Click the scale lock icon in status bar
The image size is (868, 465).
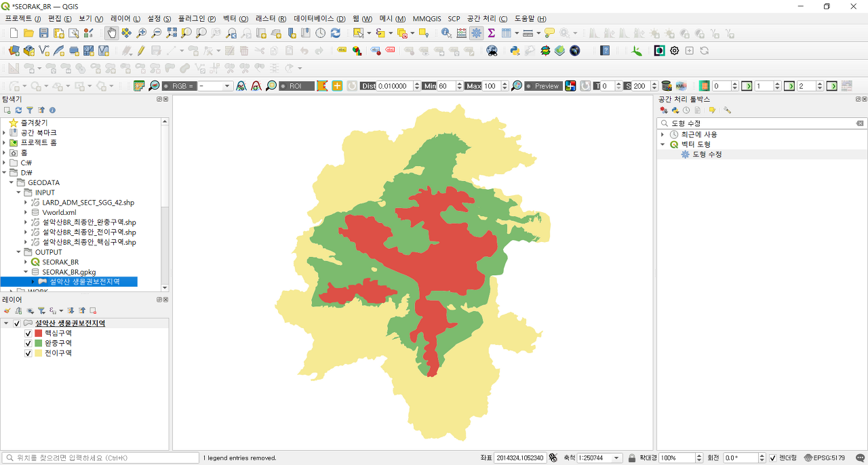(632, 458)
